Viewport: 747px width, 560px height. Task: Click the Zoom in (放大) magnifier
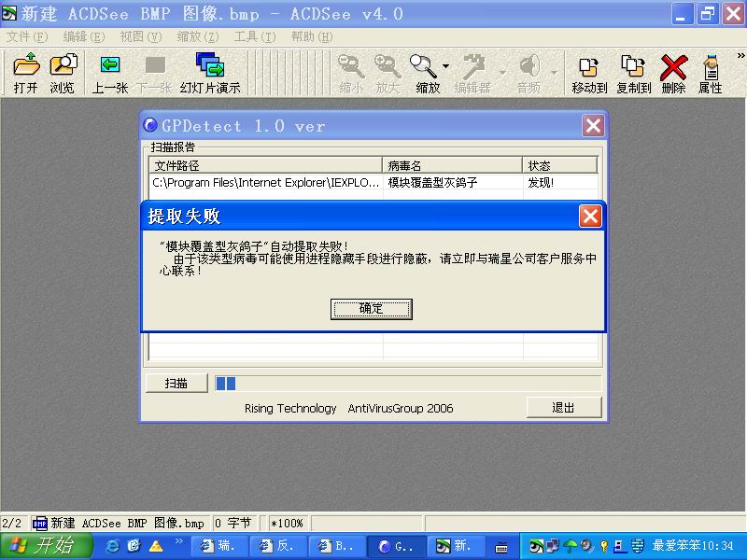(388, 73)
